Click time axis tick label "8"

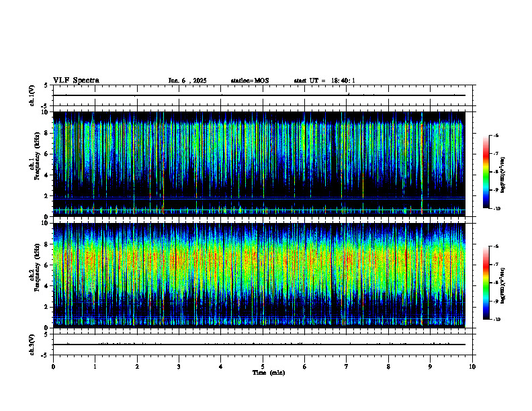point(388,367)
